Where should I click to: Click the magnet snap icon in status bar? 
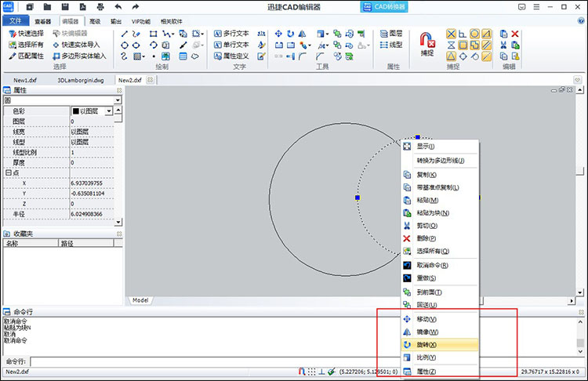[302, 372]
